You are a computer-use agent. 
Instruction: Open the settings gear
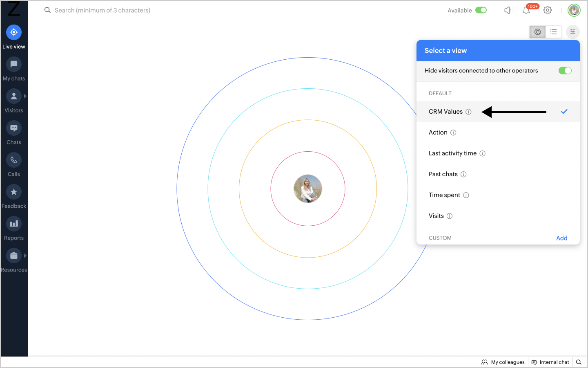tap(548, 10)
